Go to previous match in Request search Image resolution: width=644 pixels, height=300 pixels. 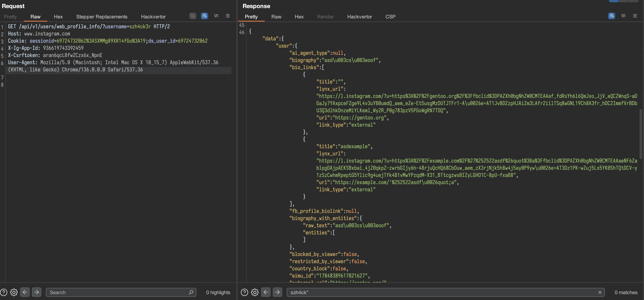click(25, 292)
